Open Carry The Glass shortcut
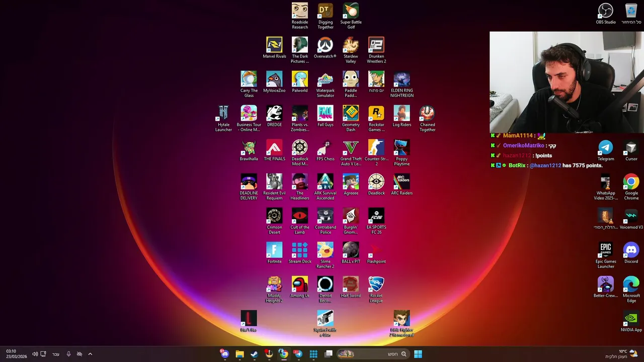This screenshot has width=644, height=362. [x=249, y=84]
